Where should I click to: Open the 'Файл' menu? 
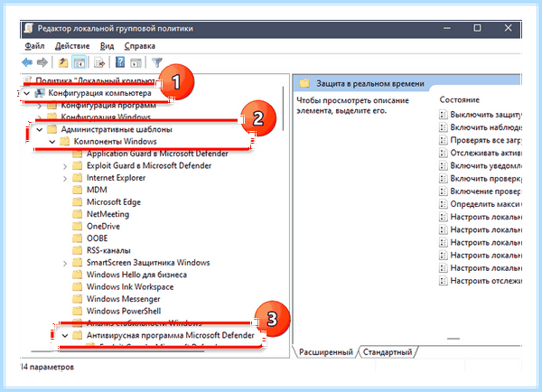coord(34,46)
